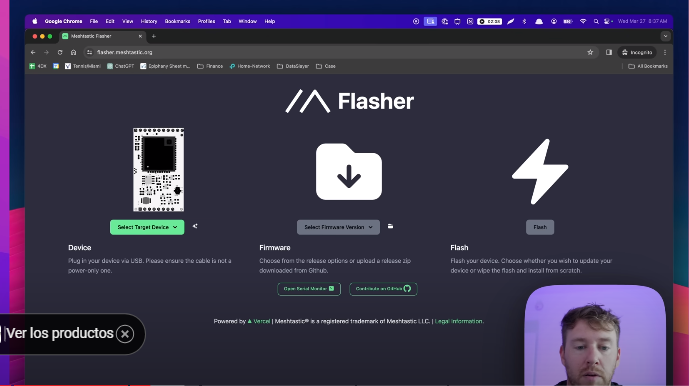Open the Select Target Device dropdown
This screenshot has height=386, width=689.
[x=147, y=227]
